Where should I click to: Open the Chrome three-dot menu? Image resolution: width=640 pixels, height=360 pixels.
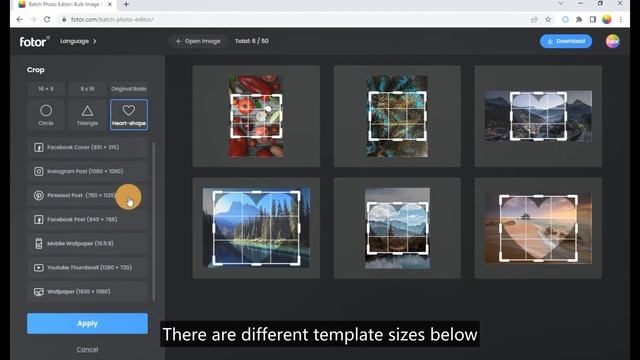click(620, 19)
